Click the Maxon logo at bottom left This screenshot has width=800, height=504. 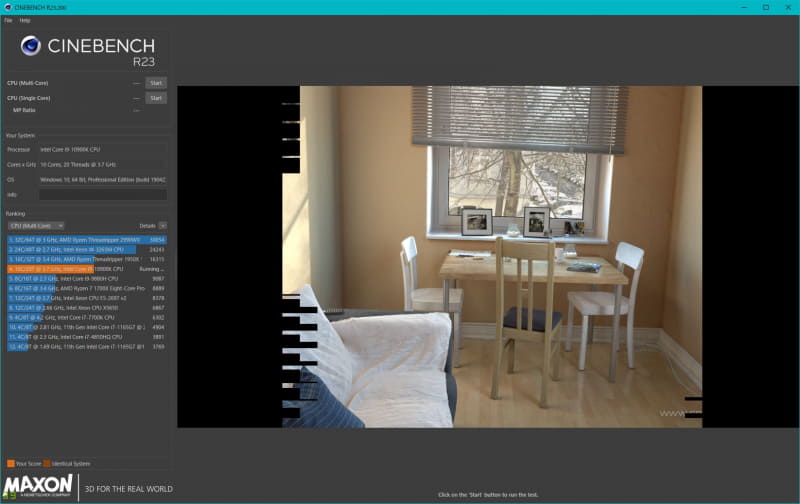(x=38, y=486)
